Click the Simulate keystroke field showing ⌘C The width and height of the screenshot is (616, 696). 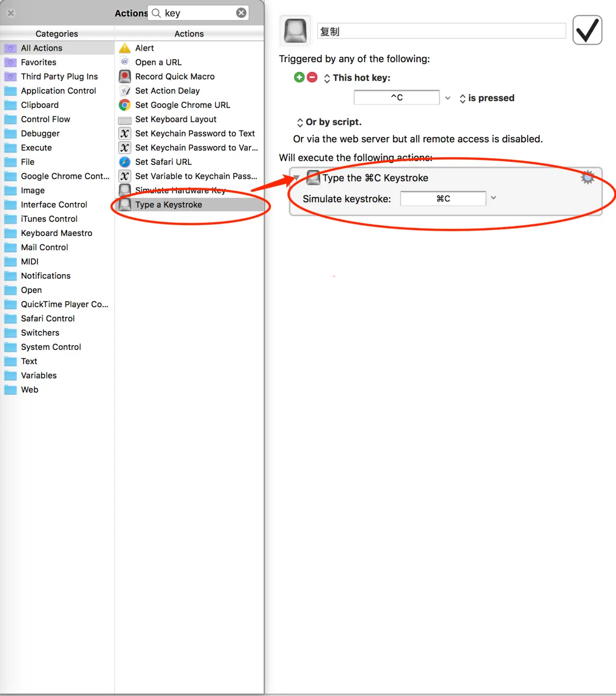[x=443, y=199]
